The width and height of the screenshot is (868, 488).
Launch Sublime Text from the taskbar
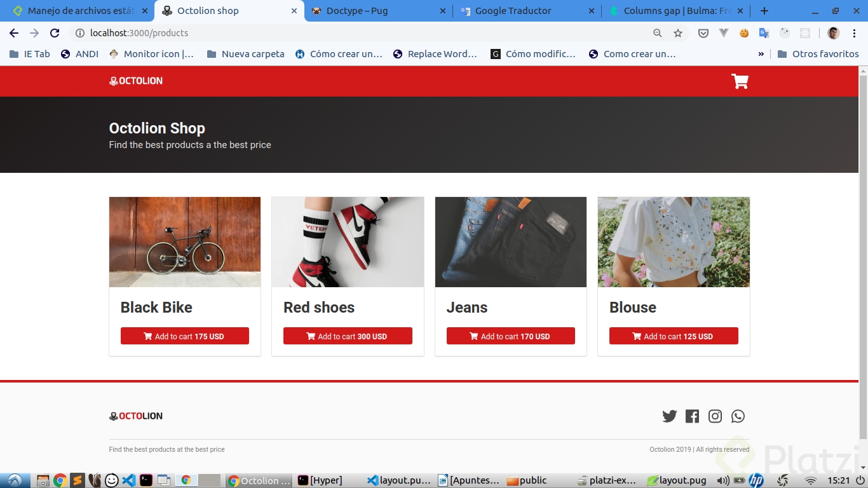tap(78, 480)
